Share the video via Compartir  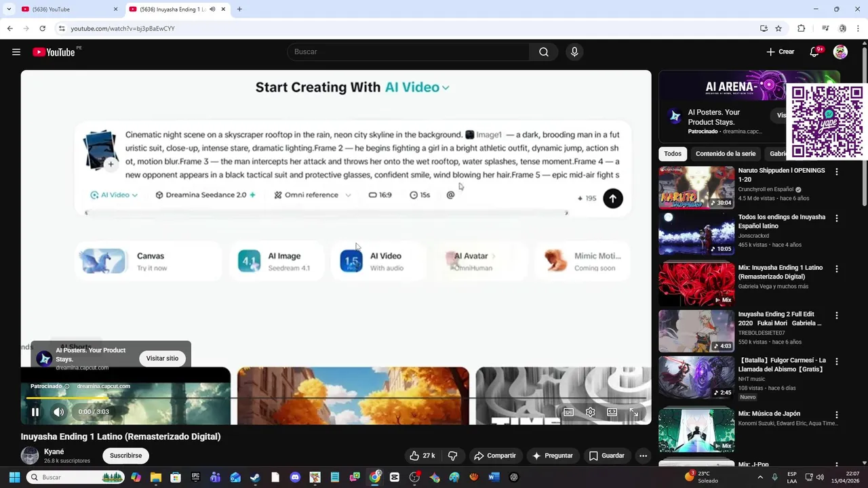(x=495, y=456)
